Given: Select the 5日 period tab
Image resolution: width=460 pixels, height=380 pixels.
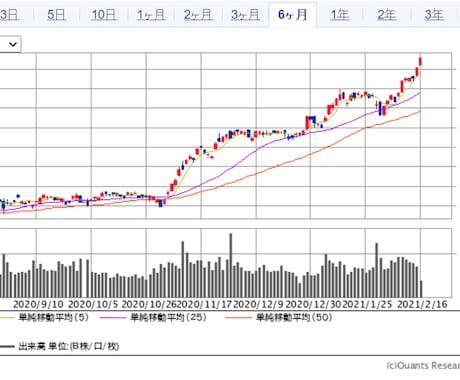Looking at the screenshot, I should pos(56,15).
